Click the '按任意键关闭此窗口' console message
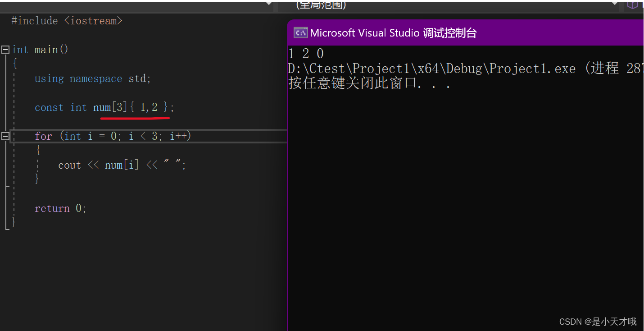Image resolution: width=644 pixels, height=331 pixels. (369, 83)
